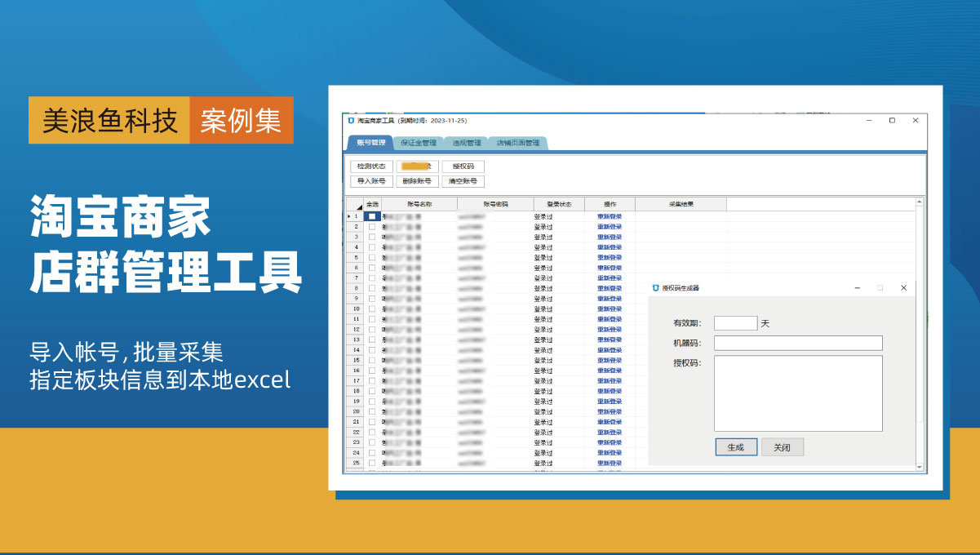Click 重新登录 link in row 2
This screenshot has height=555, width=980.
610,227
